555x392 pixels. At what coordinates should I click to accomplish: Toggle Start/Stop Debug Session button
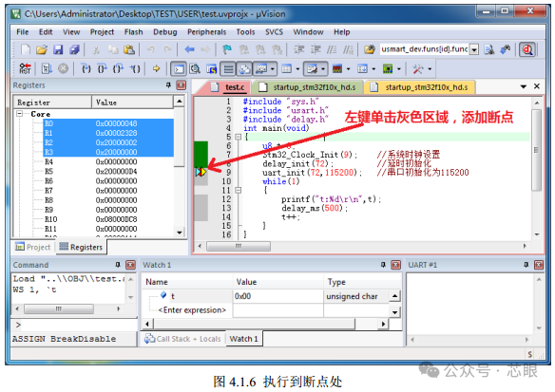[527, 49]
